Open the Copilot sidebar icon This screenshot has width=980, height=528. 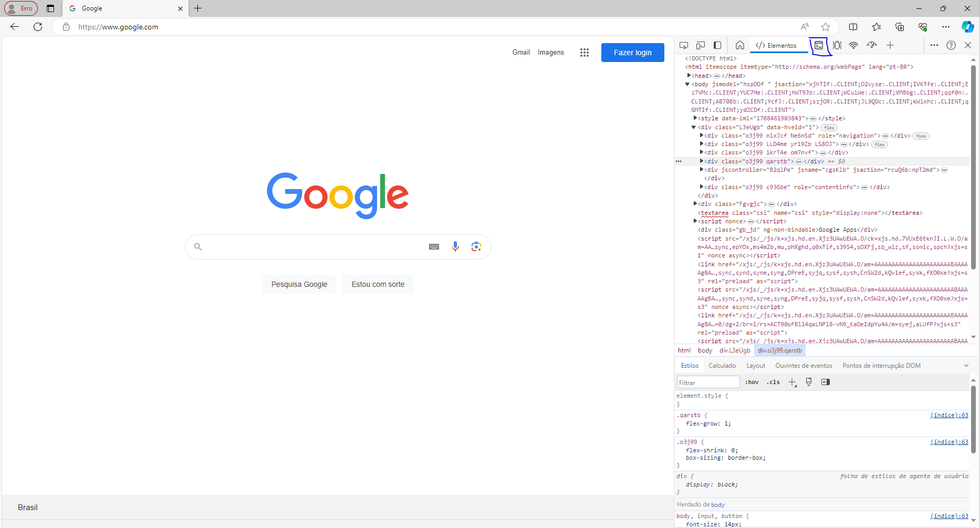pos(968,27)
